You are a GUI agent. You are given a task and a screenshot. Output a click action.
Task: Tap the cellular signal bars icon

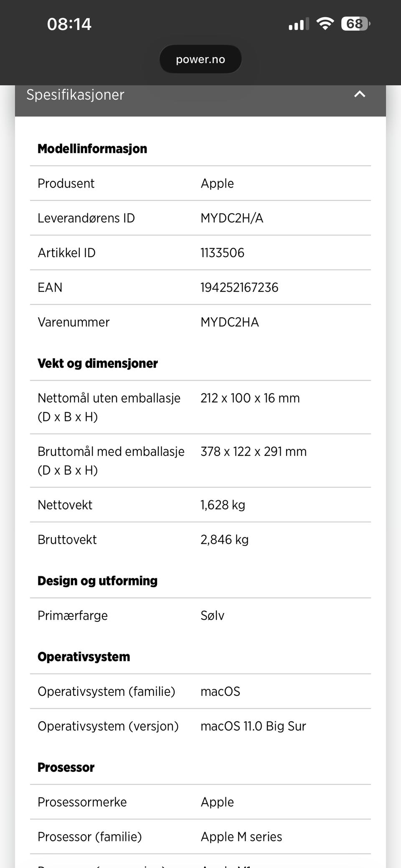point(298,24)
